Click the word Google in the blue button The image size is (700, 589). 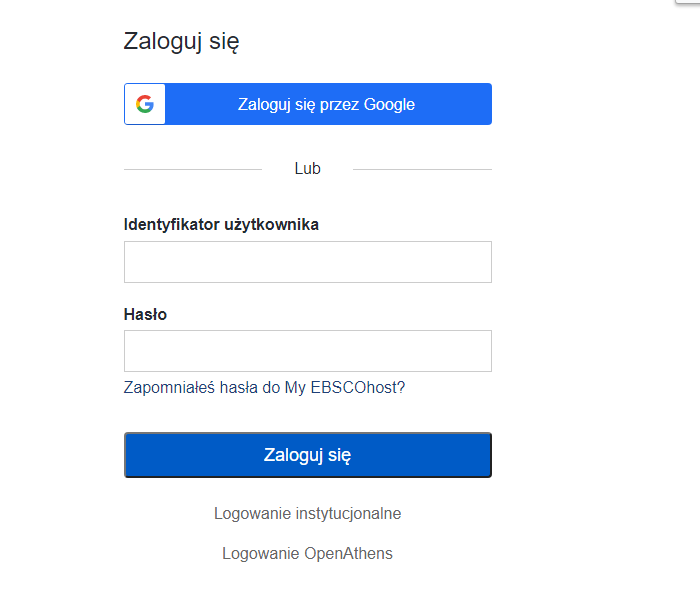click(389, 104)
